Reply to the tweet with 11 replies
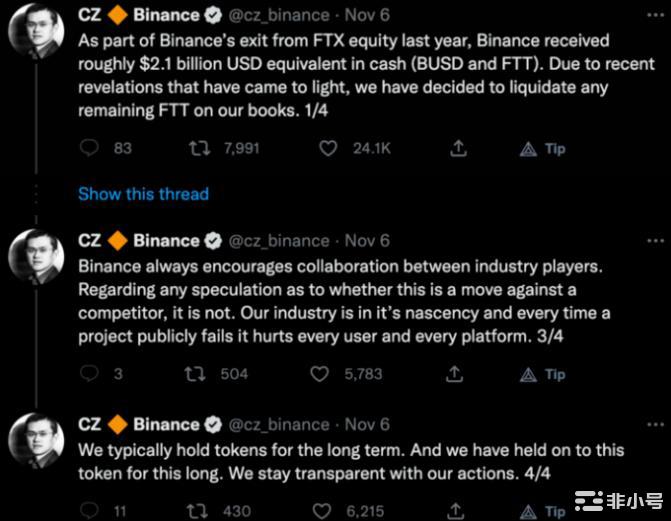 89,510
